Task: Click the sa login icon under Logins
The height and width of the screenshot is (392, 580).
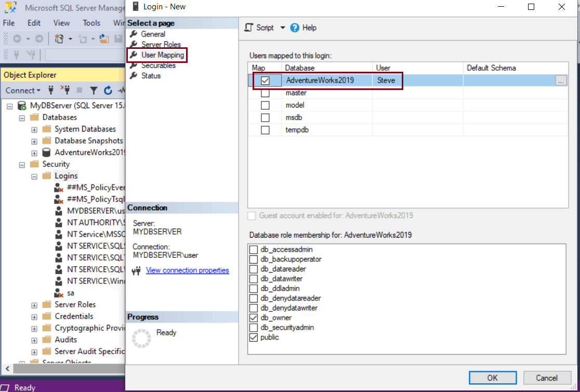Action: coord(58,292)
